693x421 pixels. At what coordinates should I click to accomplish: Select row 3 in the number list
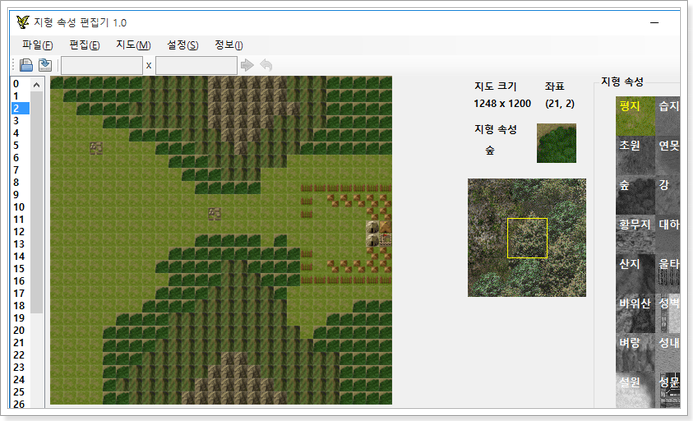(20, 121)
